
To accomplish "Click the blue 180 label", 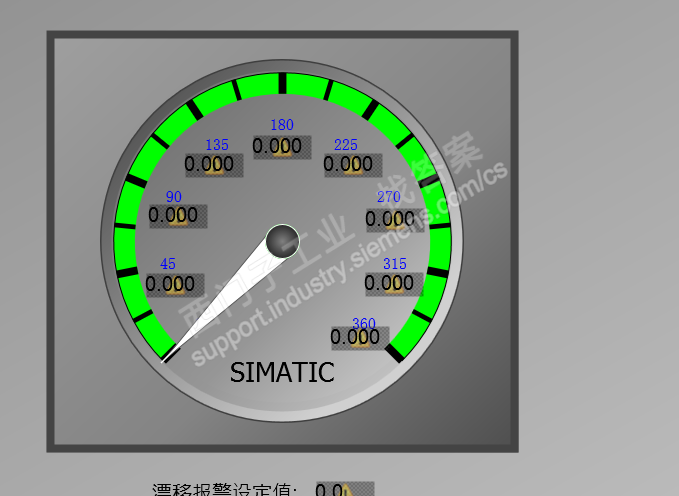I will pos(282,125).
